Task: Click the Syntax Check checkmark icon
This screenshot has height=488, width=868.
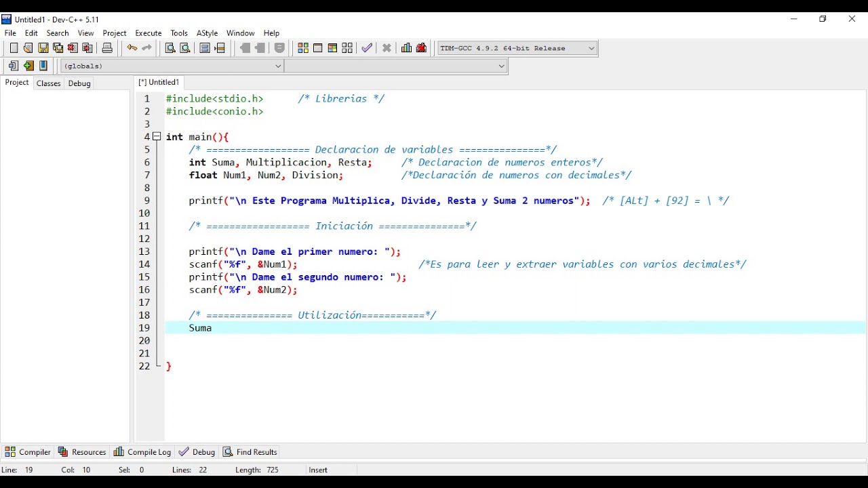Action: tap(367, 48)
